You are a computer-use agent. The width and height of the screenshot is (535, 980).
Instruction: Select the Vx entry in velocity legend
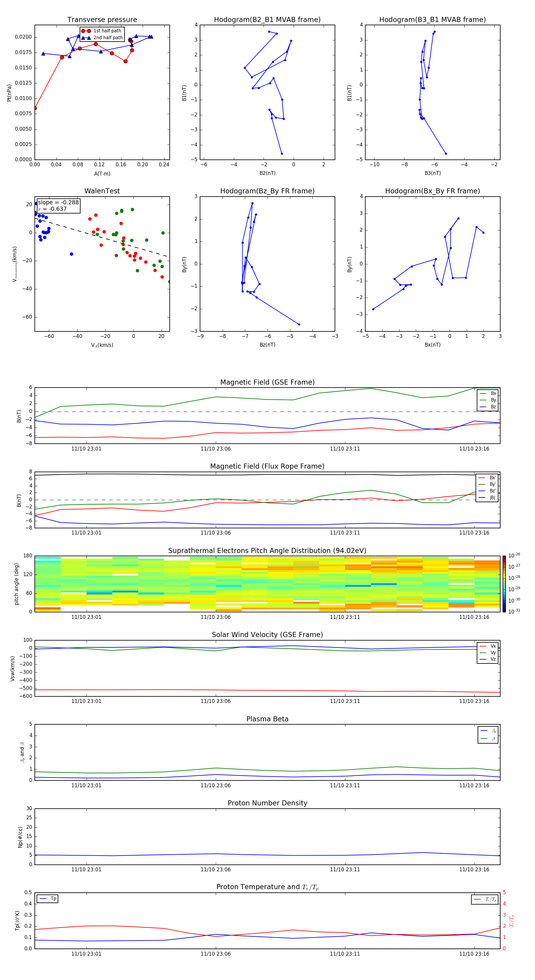pos(488,647)
